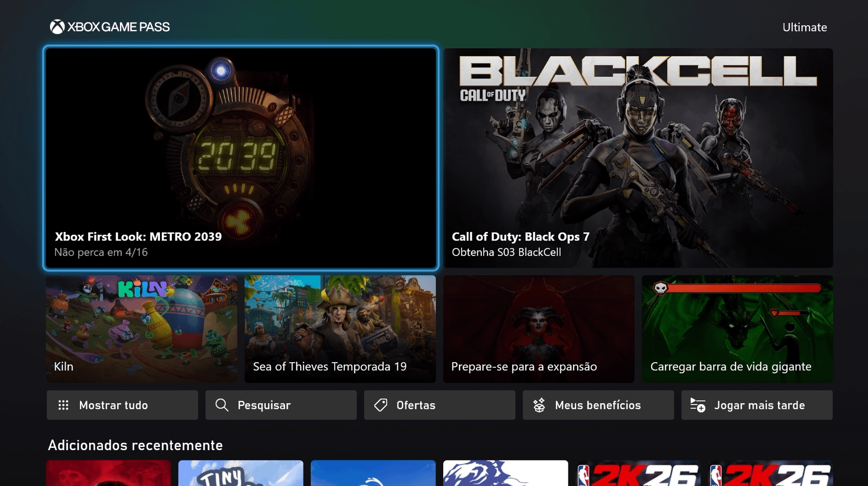The image size is (868, 486).
Task: Open Sea of Thieves Temporada 19 tile
Action: tap(340, 329)
